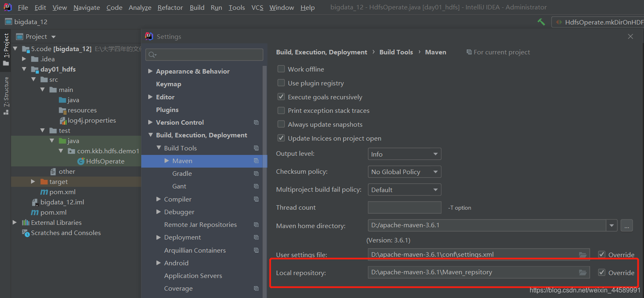Click the green hammer Build Project icon
Screen dimensions: 644x298
click(541, 22)
